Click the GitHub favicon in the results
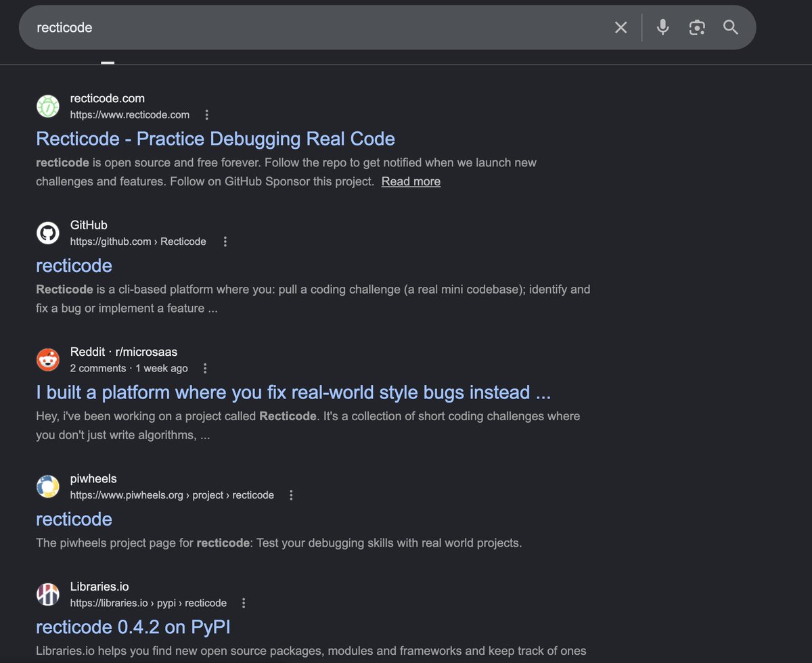Screen dimensions: 812x663 (48, 233)
